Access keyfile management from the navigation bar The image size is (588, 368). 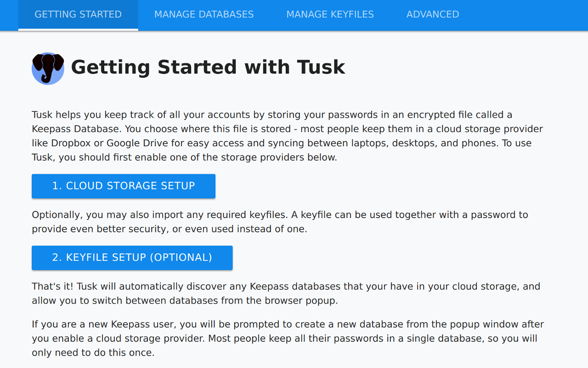point(330,14)
